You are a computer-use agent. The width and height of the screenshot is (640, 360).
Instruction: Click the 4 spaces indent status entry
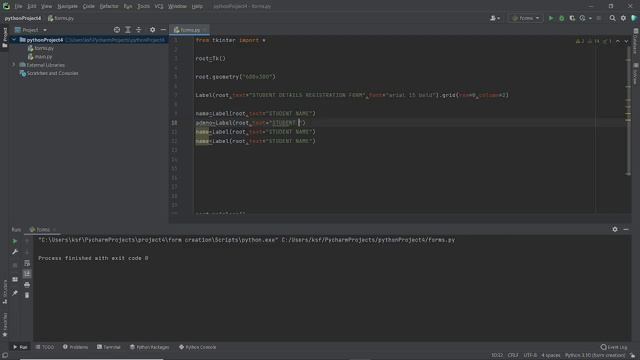coord(551,356)
